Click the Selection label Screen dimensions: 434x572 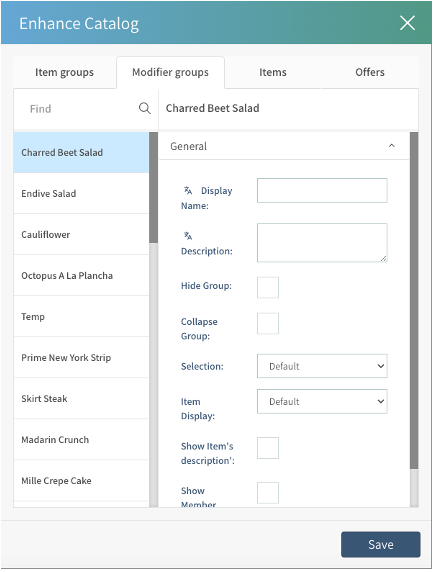(x=202, y=366)
